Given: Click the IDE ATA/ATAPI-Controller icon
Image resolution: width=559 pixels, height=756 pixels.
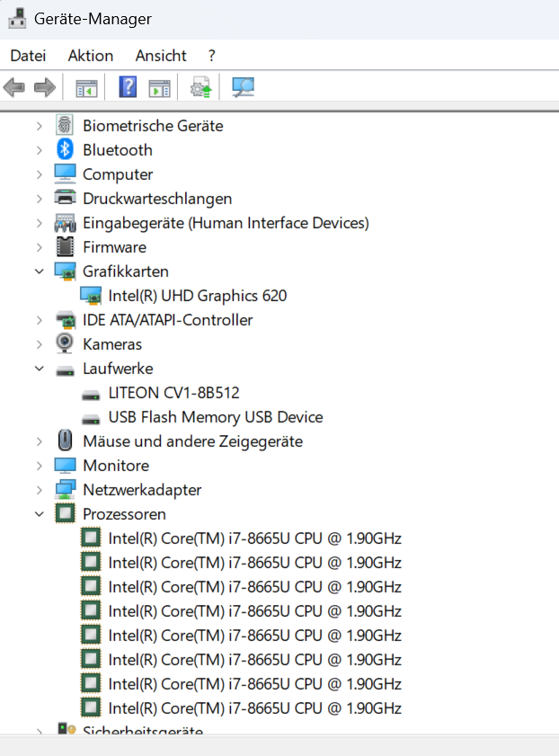Looking at the screenshot, I should tap(65, 320).
